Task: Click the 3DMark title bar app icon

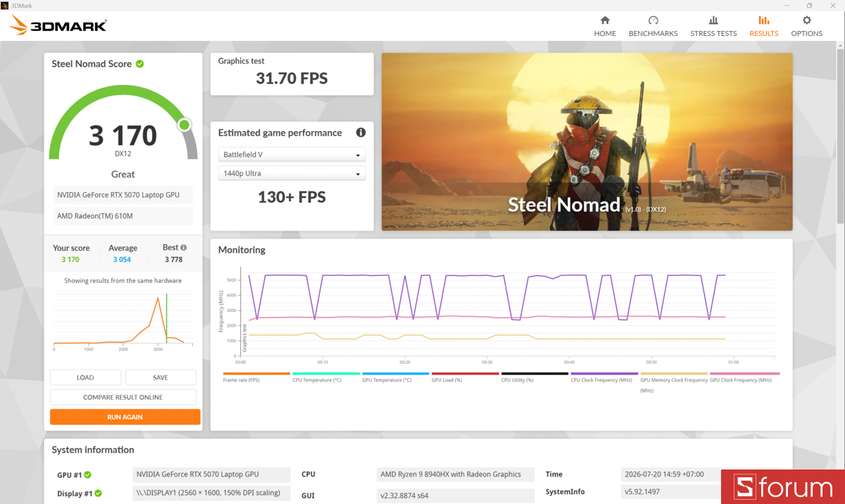Action: click(5, 5)
